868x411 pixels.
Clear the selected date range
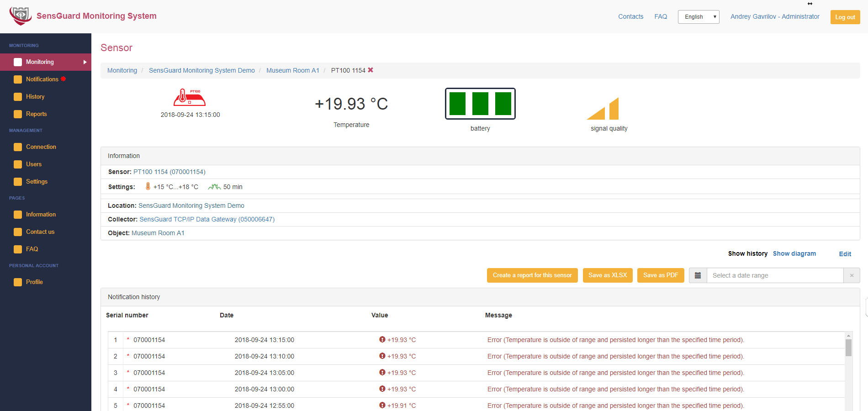coord(852,275)
